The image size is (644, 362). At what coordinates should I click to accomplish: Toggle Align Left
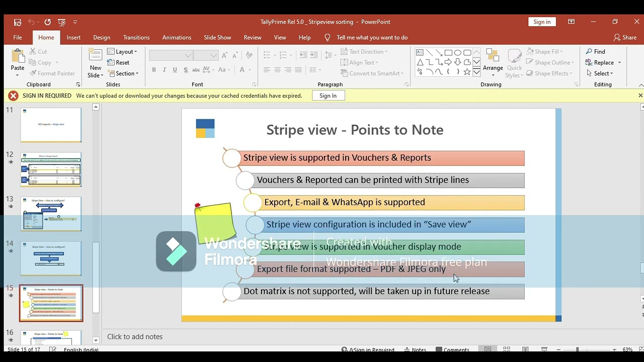coord(267,70)
